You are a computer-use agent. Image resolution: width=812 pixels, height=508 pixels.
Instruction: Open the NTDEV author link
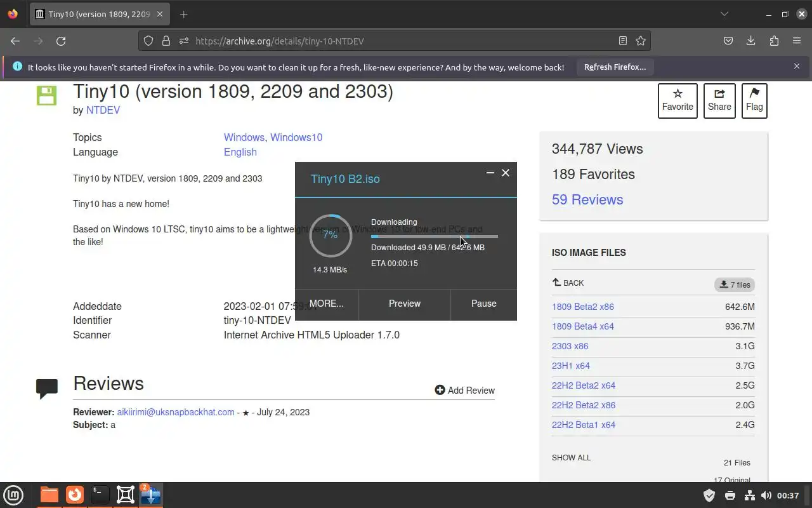(x=103, y=110)
